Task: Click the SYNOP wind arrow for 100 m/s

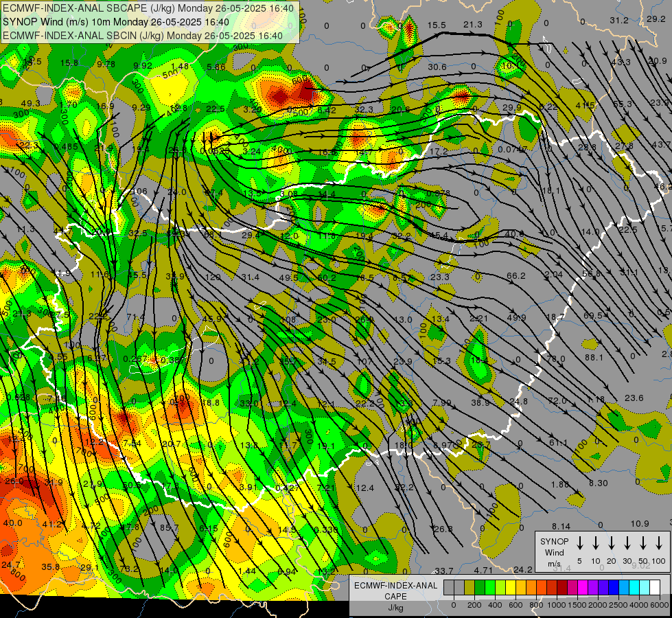Action: [x=659, y=543]
